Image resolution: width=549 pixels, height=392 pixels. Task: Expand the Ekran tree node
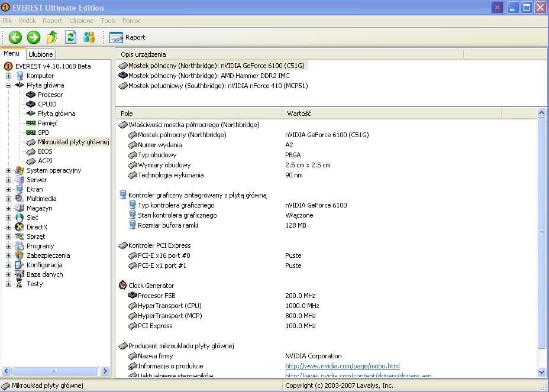pos(8,189)
